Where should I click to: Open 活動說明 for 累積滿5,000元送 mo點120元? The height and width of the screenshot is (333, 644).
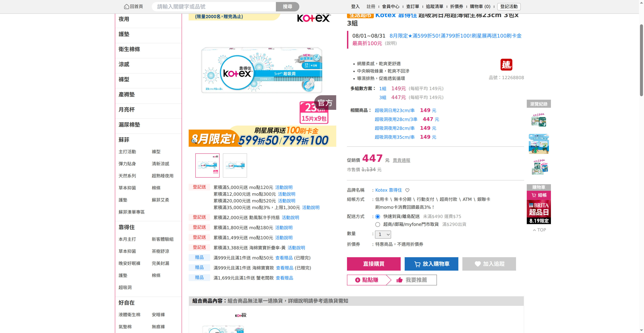[284, 187]
